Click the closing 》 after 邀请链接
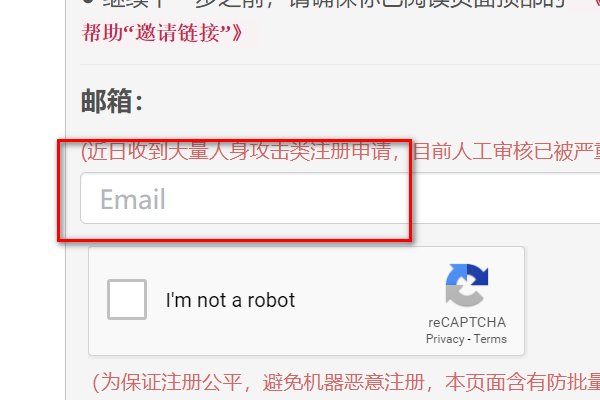The height and width of the screenshot is (400, 600). tap(237, 33)
